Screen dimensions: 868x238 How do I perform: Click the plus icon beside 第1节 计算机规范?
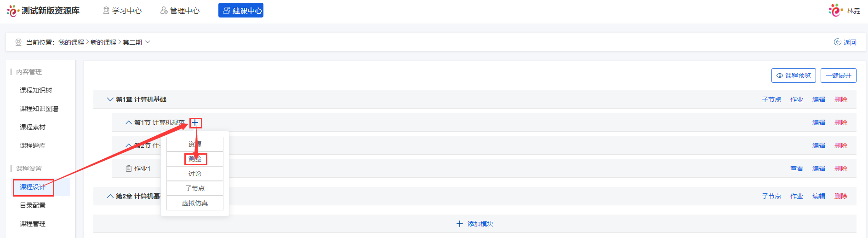pyautogui.click(x=195, y=122)
